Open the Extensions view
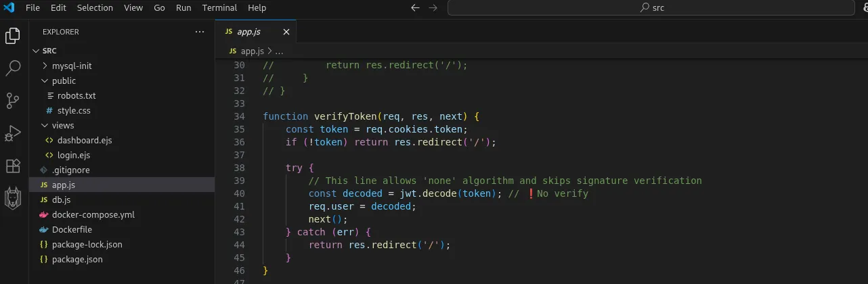 click(12, 166)
